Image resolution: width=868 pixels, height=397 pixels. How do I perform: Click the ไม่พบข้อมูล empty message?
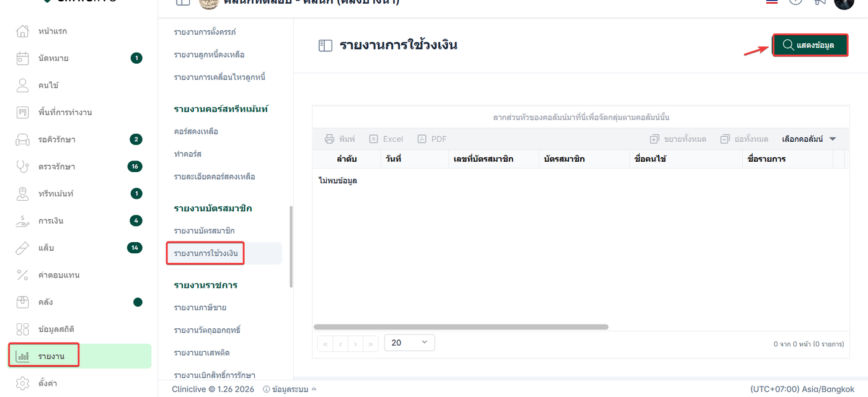(x=338, y=181)
